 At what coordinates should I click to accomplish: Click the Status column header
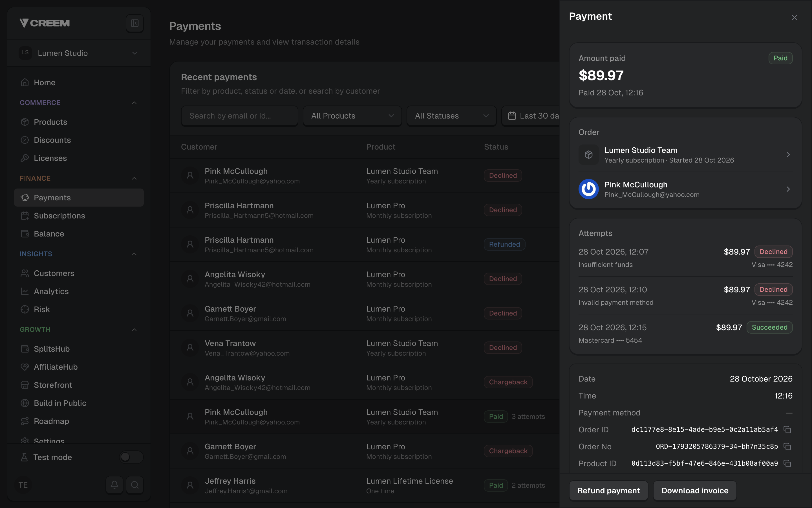click(x=496, y=147)
